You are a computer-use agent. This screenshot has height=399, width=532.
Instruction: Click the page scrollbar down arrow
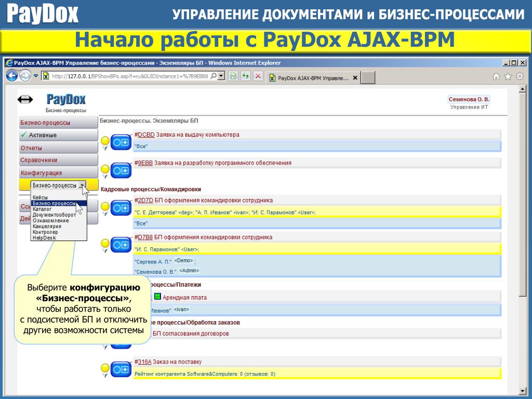(x=523, y=391)
